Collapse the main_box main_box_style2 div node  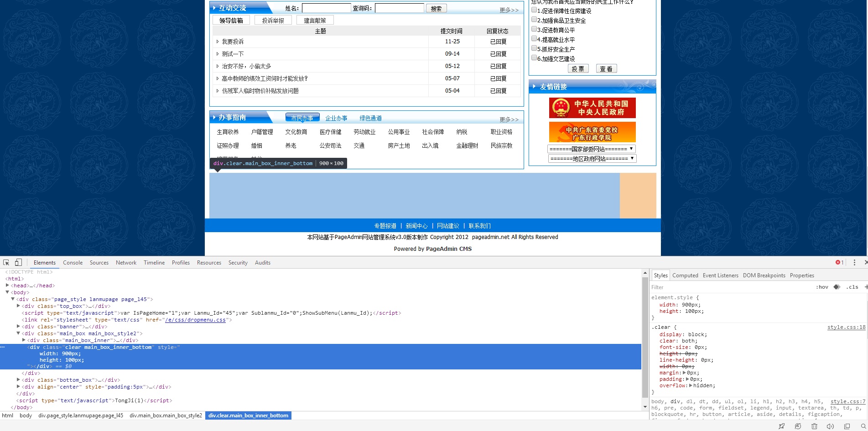pos(18,333)
